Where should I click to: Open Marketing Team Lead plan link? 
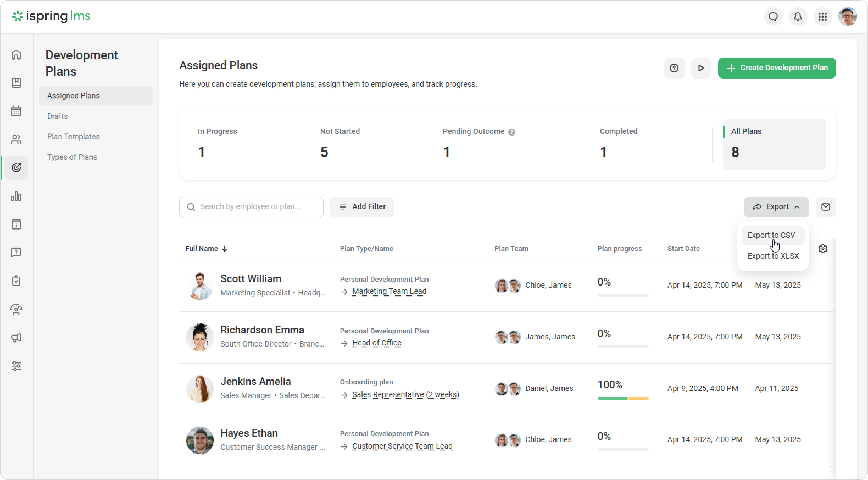coord(389,291)
